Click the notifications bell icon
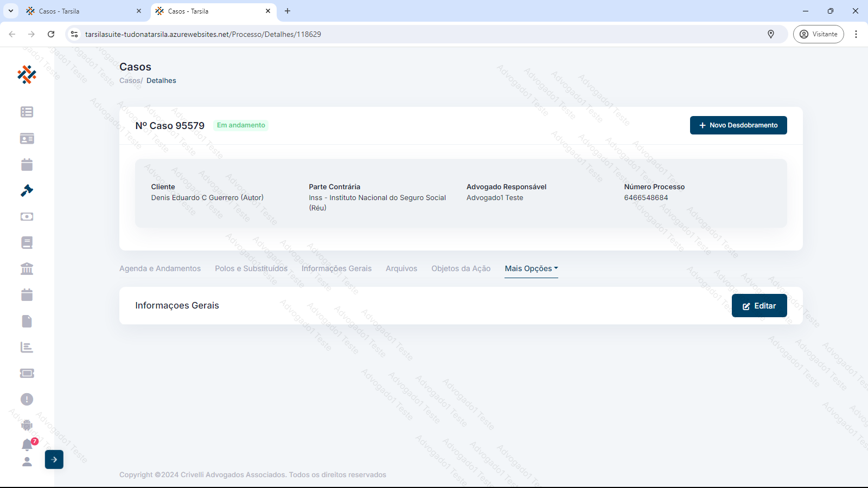868x488 pixels. pos(27,445)
